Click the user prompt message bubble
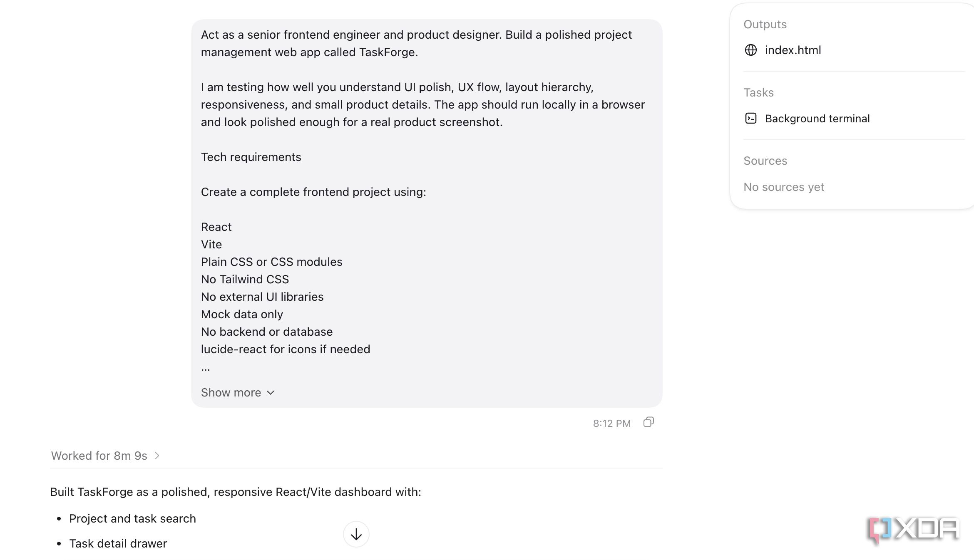 pyautogui.click(x=427, y=213)
